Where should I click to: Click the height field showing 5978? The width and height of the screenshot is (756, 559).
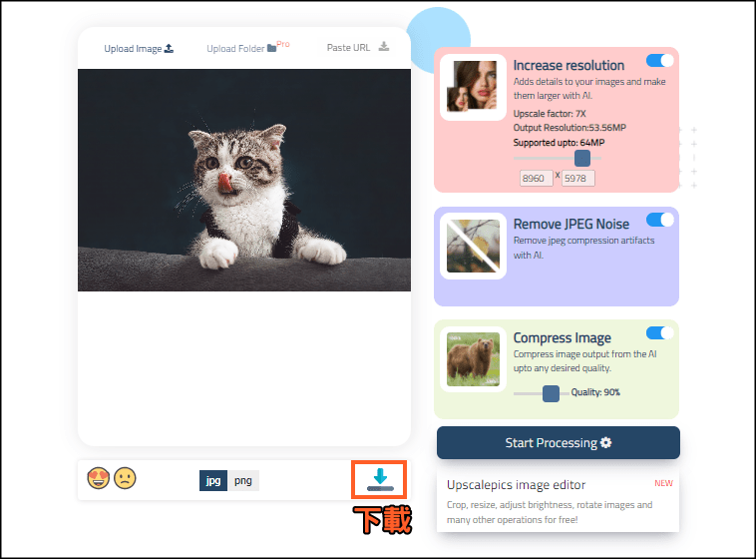577,178
